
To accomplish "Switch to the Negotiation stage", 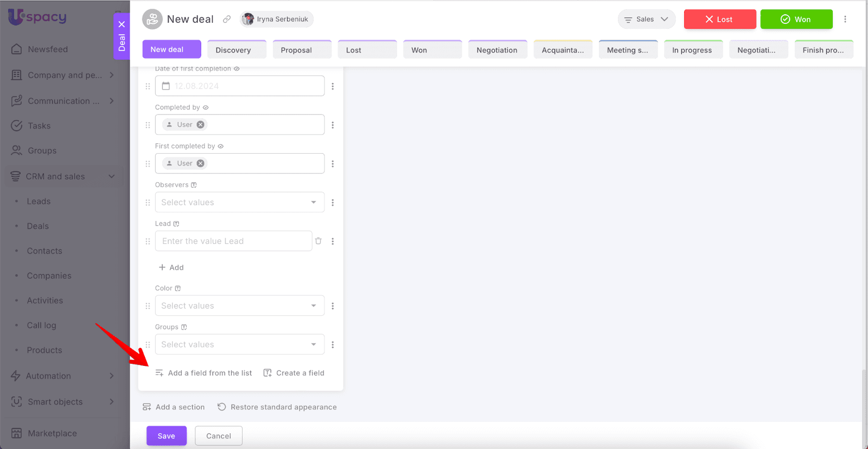I will (497, 50).
